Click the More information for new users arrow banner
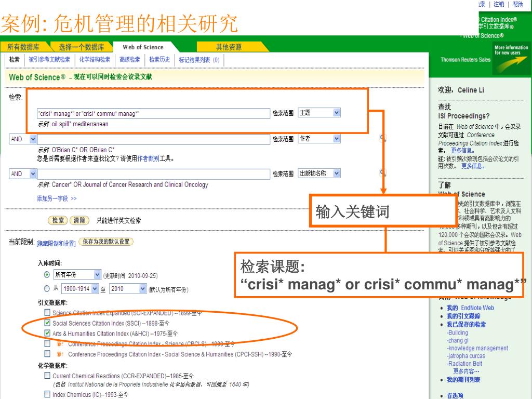 tap(511, 59)
